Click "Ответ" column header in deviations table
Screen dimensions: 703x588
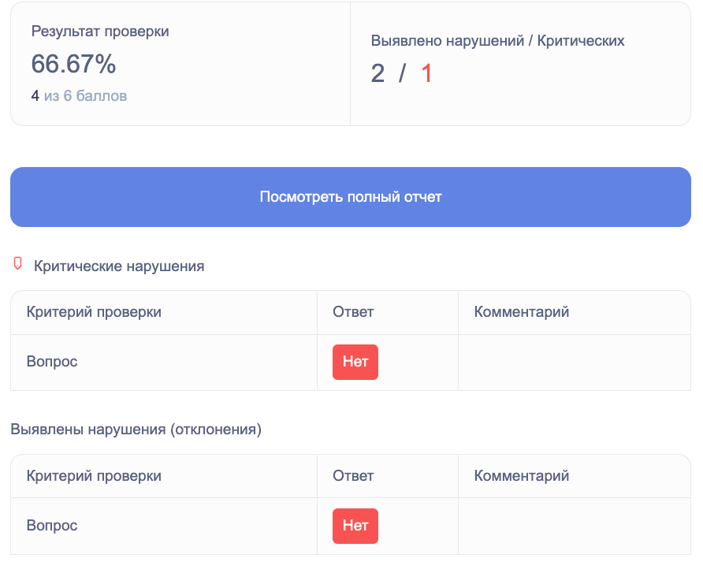tap(353, 476)
